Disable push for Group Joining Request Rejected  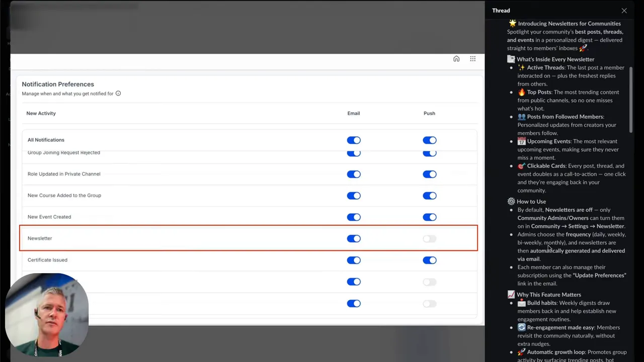429,153
